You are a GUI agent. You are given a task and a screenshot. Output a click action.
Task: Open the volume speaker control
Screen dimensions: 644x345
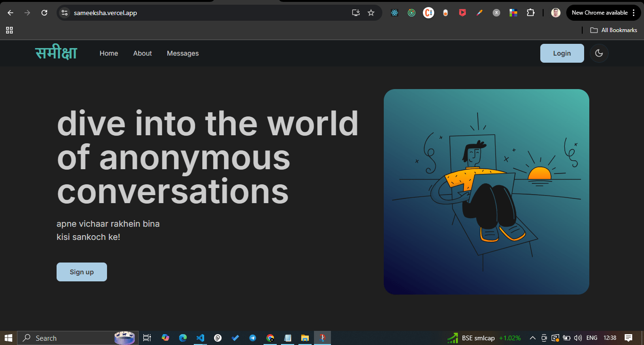578,338
